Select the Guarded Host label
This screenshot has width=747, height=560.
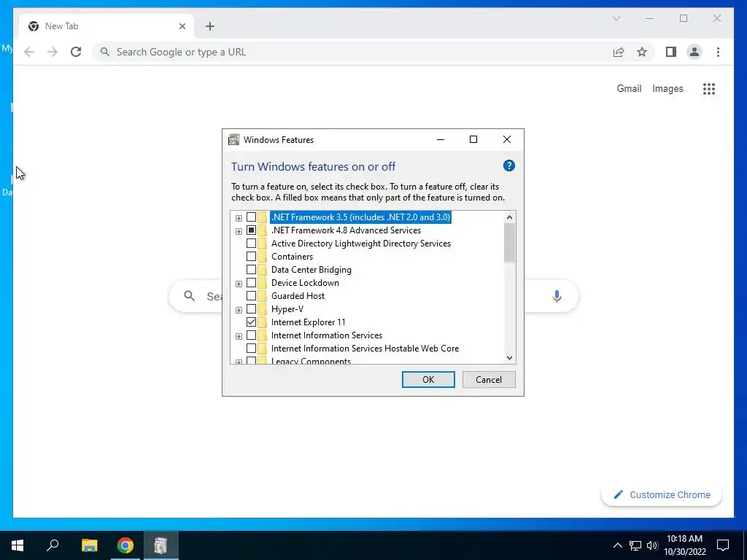[298, 296]
